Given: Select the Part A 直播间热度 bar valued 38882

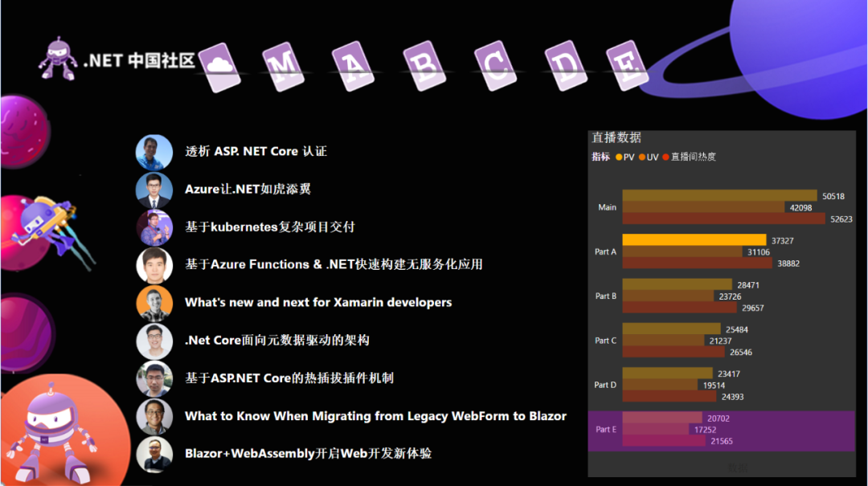Looking at the screenshot, I should pos(698,263).
